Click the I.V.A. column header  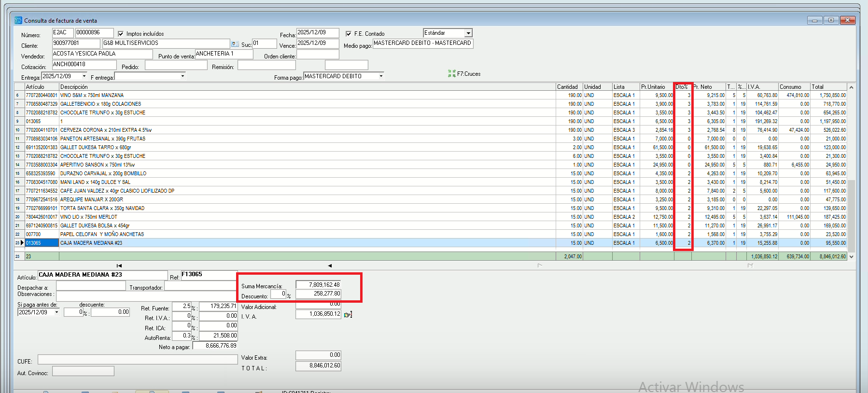[x=762, y=87]
